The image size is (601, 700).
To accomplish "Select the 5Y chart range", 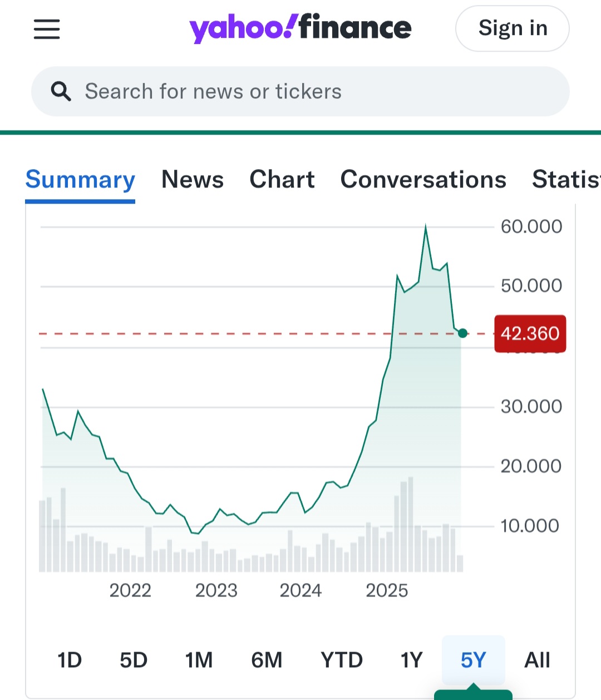I will click(x=473, y=660).
